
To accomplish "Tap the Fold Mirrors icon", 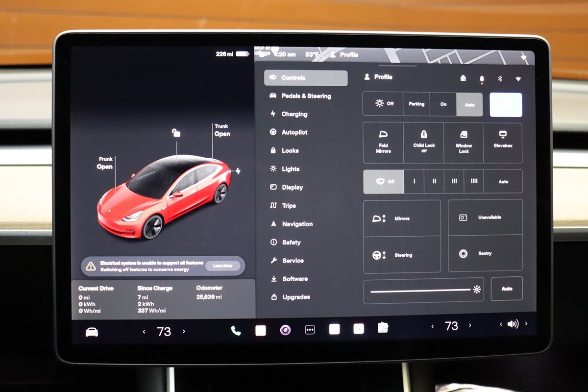I will click(383, 142).
